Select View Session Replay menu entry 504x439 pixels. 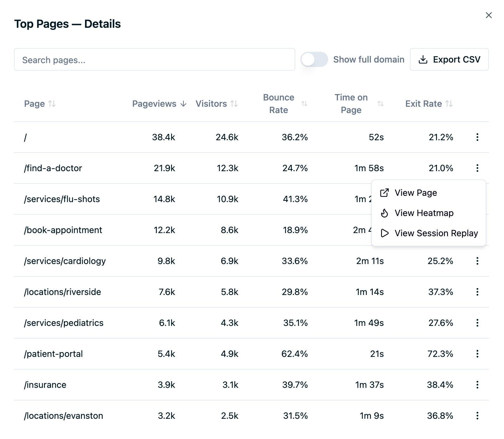pyautogui.click(x=429, y=233)
